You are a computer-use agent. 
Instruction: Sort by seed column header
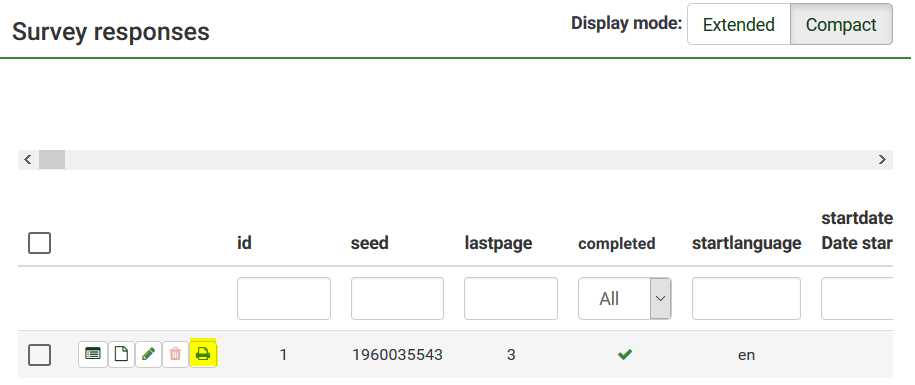pyautogui.click(x=369, y=243)
